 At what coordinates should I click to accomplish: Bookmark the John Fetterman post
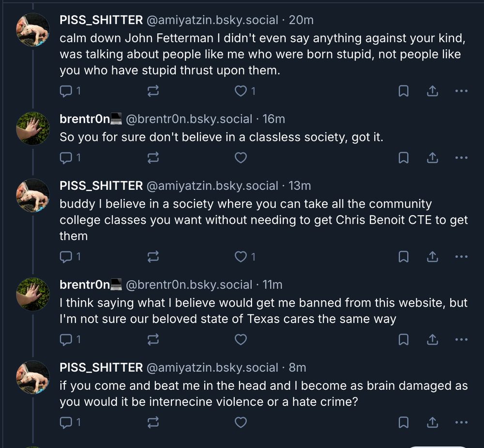pos(403,91)
